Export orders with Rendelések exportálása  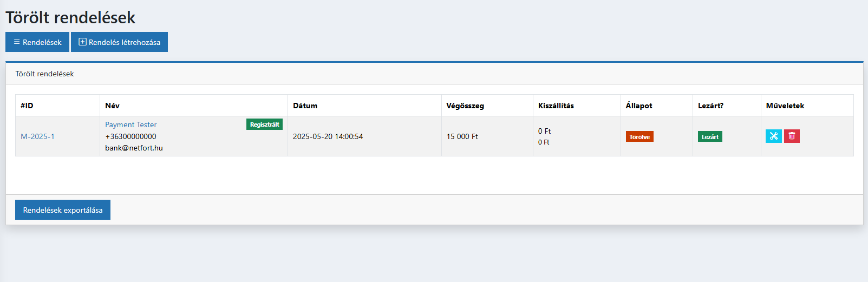63,210
